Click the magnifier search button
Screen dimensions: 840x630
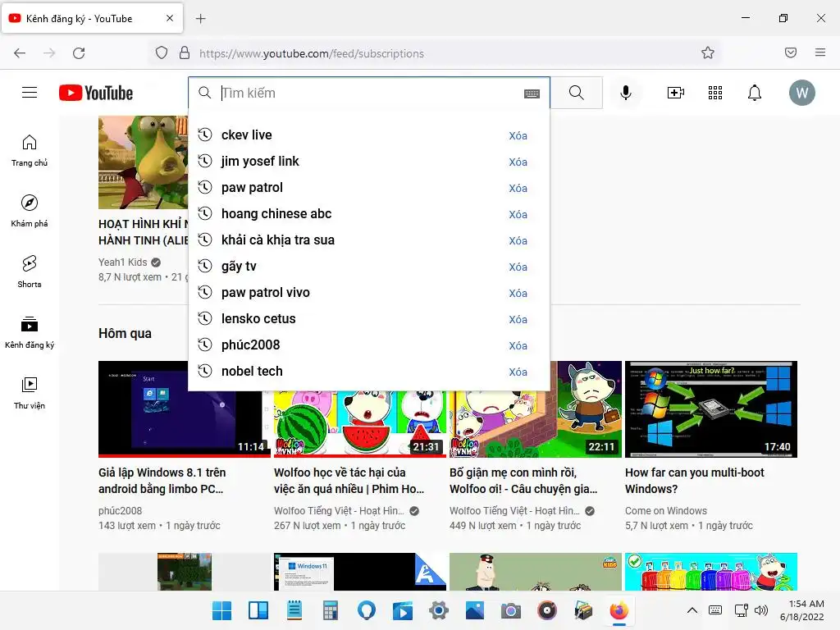(577, 93)
